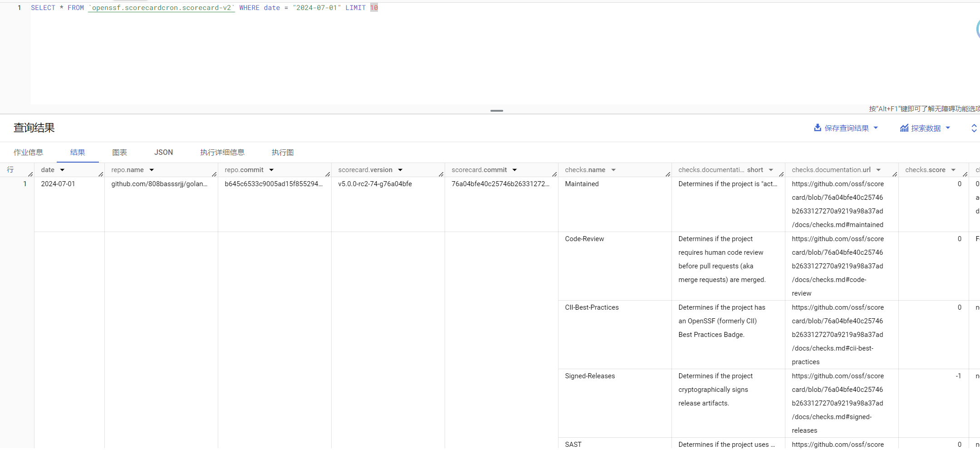Click the repo.name cell github.com/808basssrjj/golan...
This screenshot has width=980, height=450.
click(159, 184)
